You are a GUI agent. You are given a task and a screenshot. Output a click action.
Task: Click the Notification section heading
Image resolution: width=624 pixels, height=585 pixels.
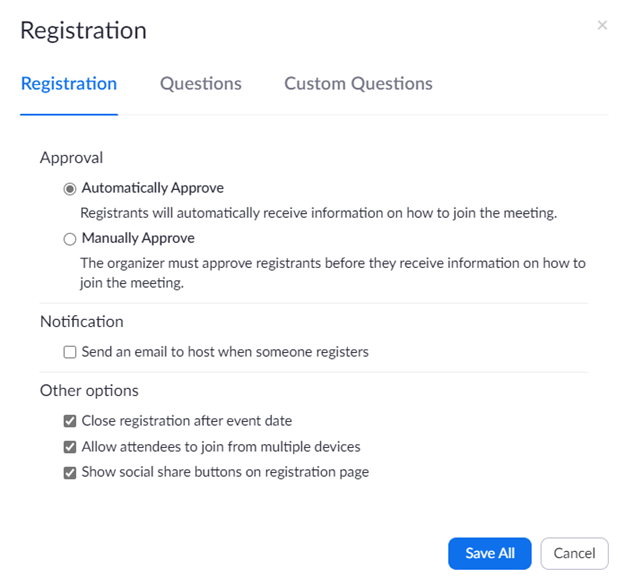point(82,322)
